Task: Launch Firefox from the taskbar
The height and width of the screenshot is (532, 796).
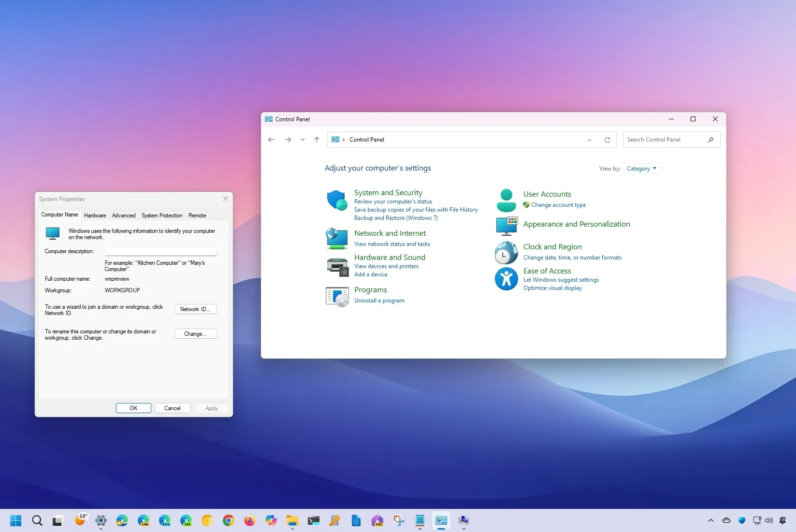Action: point(250,520)
